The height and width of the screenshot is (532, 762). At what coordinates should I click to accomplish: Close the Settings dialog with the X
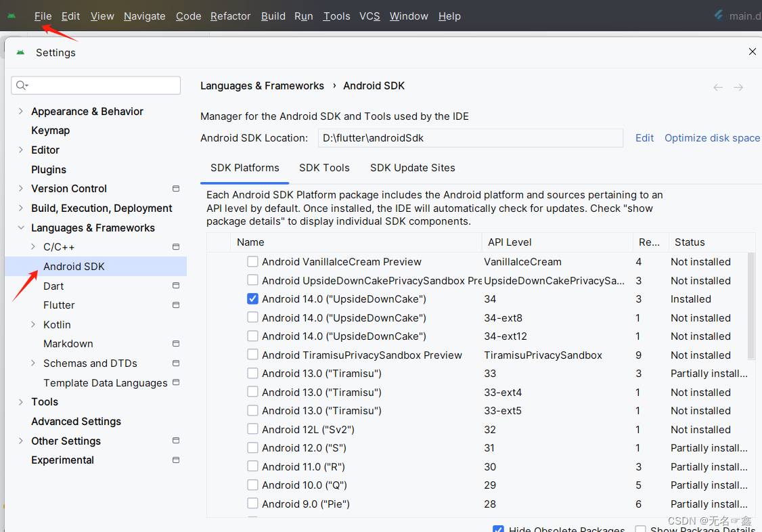(x=753, y=51)
